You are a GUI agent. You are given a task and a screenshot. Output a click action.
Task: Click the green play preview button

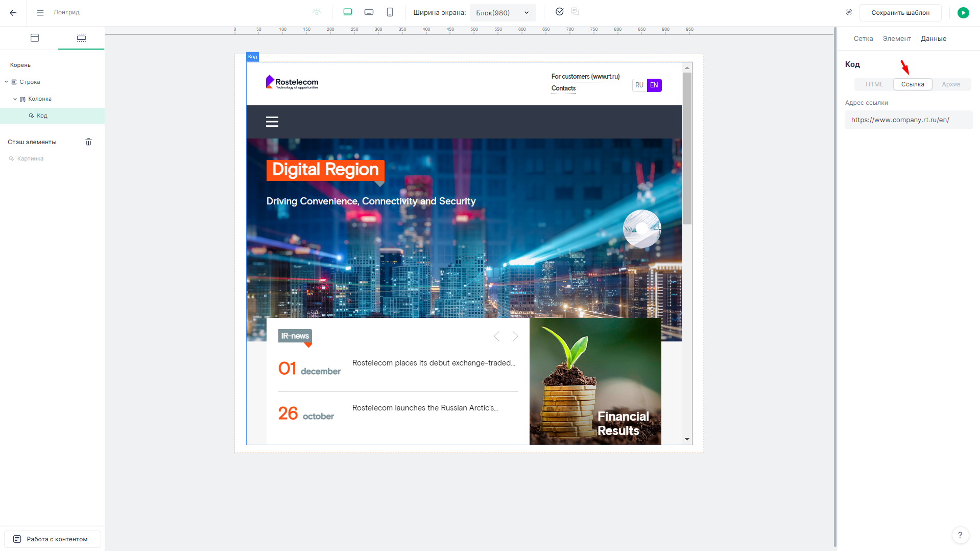(x=963, y=13)
